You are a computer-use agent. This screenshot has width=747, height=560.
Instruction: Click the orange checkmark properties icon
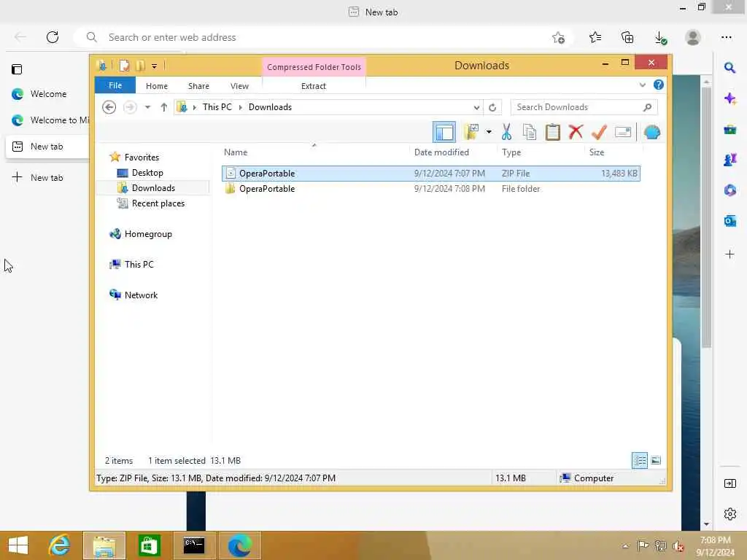(600, 132)
